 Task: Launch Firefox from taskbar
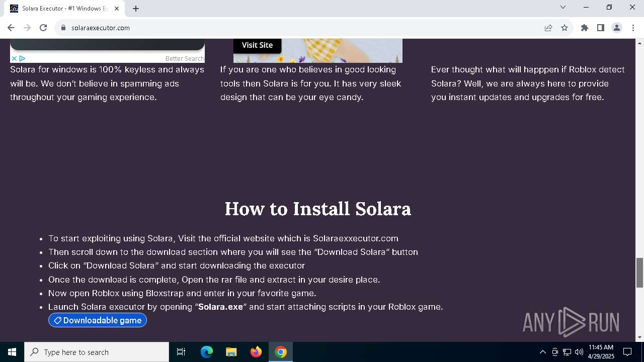pyautogui.click(x=256, y=352)
